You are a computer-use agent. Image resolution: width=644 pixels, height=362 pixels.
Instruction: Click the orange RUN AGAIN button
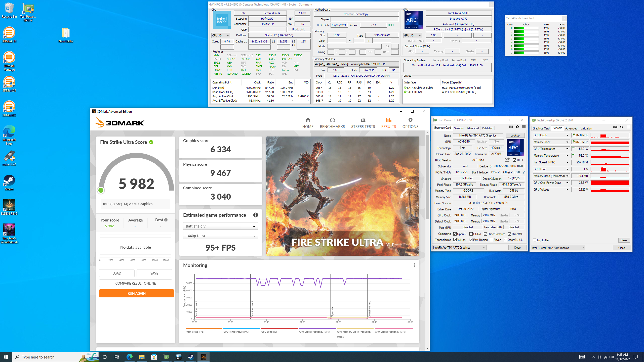click(x=136, y=293)
